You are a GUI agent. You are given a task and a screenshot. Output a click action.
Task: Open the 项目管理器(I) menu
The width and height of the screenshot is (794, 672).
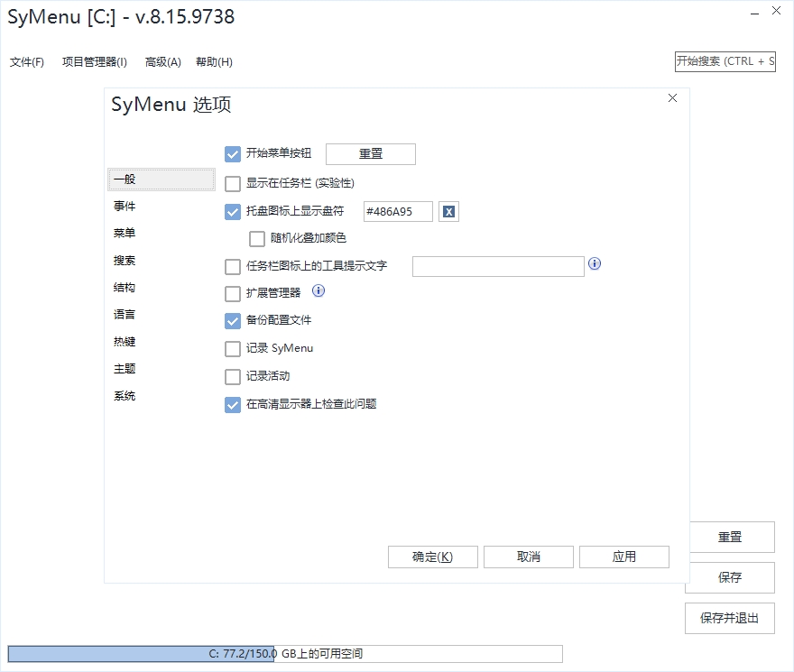point(95,61)
